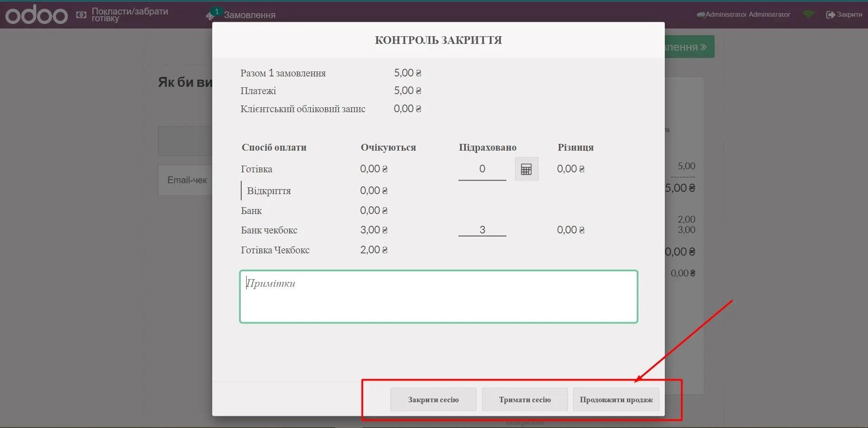Click the Administrator Administrator username

tap(748, 14)
